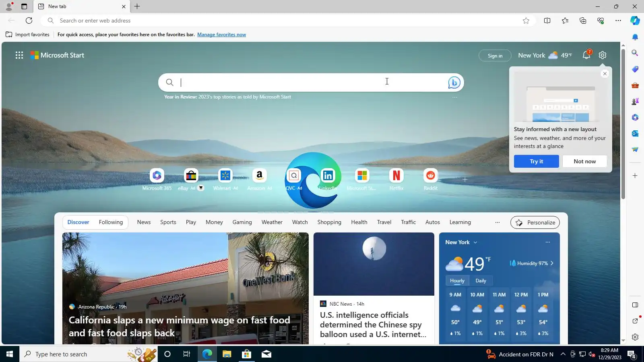Show hidden system tray icons
The width and height of the screenshot is (644, 362).
(563, 354)
